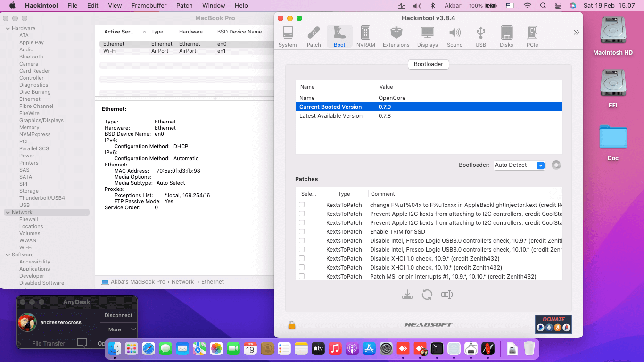
Task: Click the rename-field icon below patches
Action: [447, 295]
